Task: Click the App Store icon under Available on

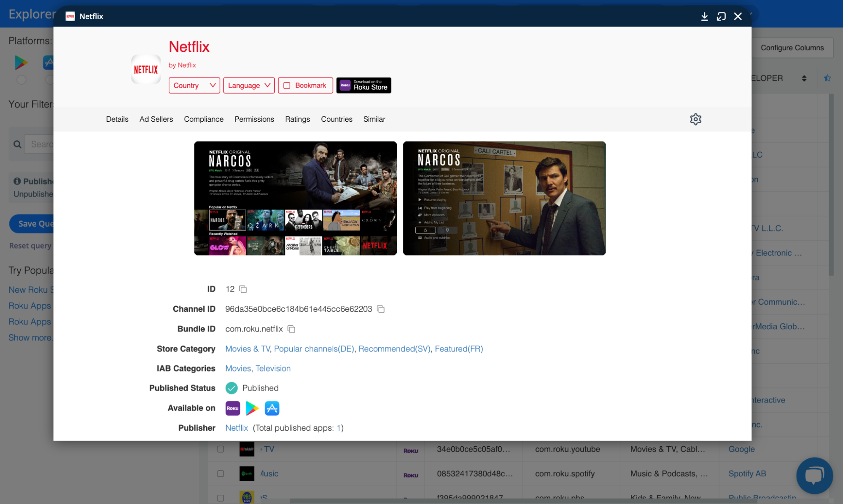Action: click(x=272, y=408)
